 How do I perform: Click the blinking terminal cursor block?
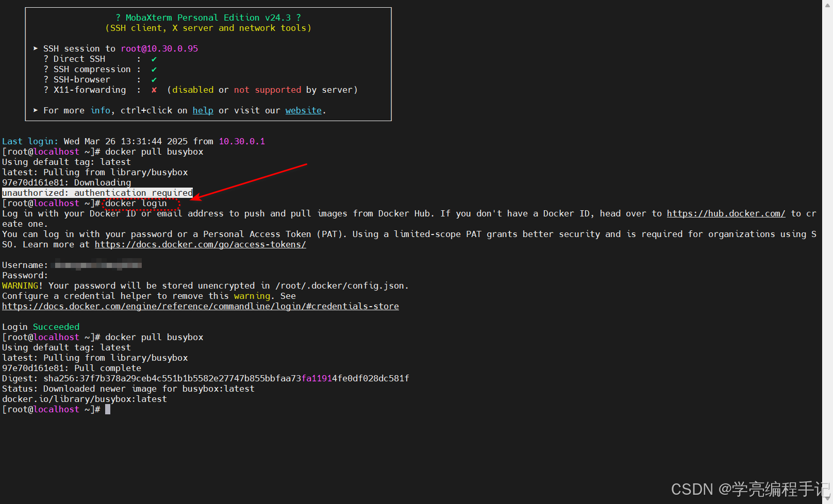pos(108,409)
